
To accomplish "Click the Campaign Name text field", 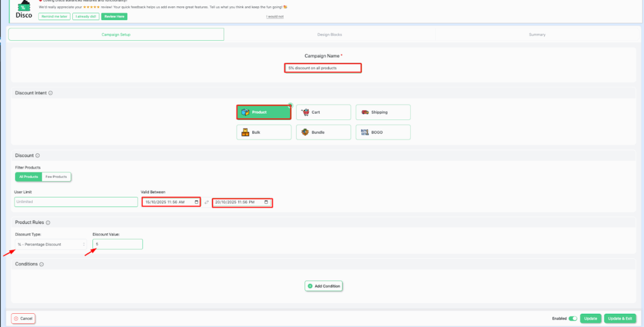I will [x=323, y=68].
